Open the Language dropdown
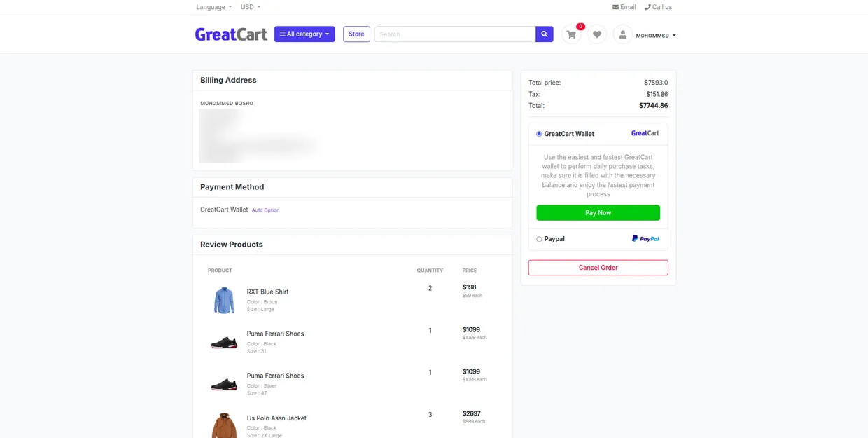Screen dimensions: 868x438 coord(214,7)
